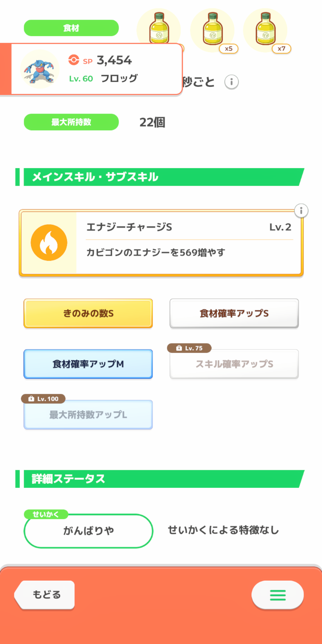This screenshot has height=644, width=322.
Task: Tap locked 最大所持数アップL skill
Action: pyautogui.click(x=88, y=415)
